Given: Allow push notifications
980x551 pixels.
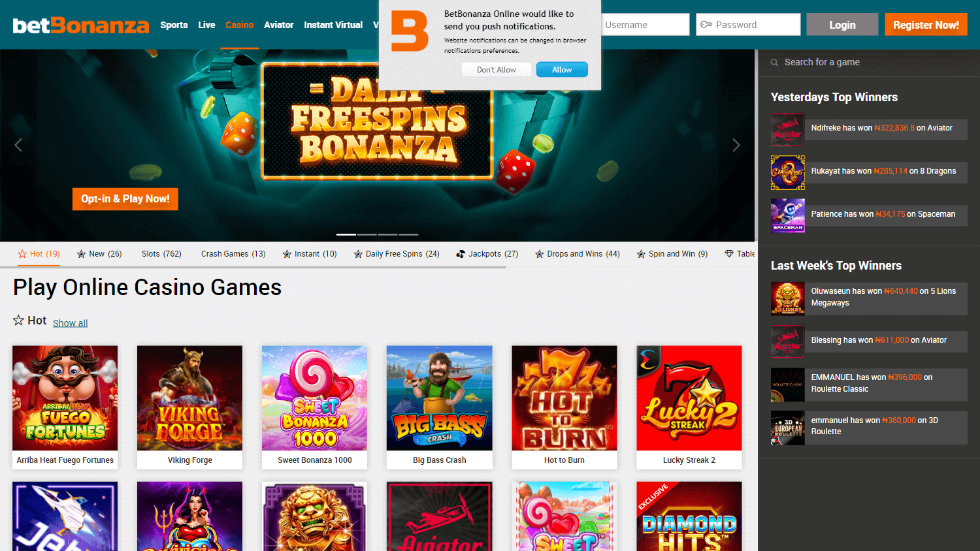Looking at the screenshot, I should pyautogui.click(x=562, y=70).
